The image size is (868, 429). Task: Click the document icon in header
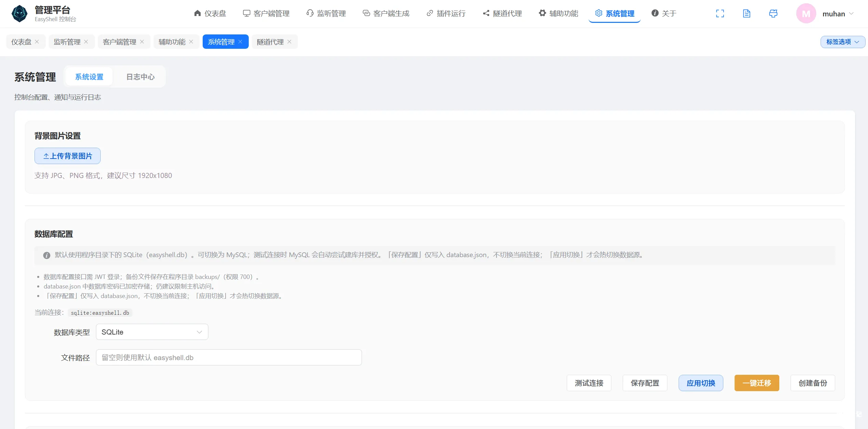tap(747, 14)
